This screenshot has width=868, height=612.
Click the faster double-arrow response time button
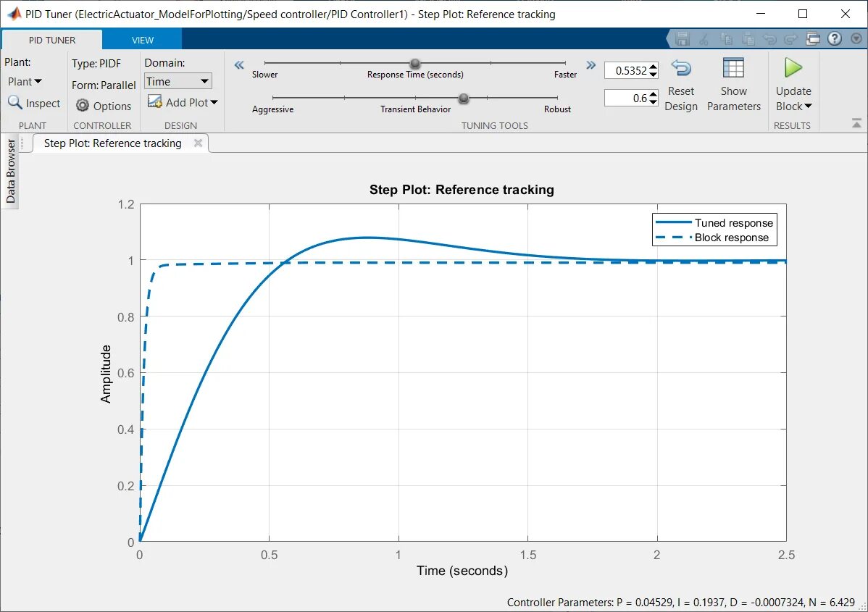coord(591,65)
